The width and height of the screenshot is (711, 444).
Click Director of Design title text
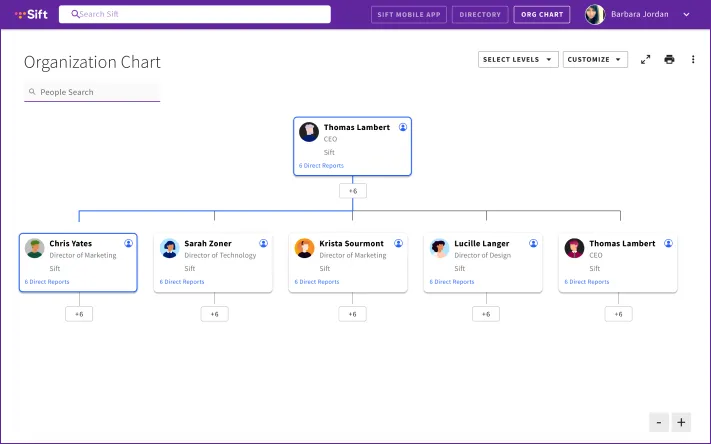(482, 255)
